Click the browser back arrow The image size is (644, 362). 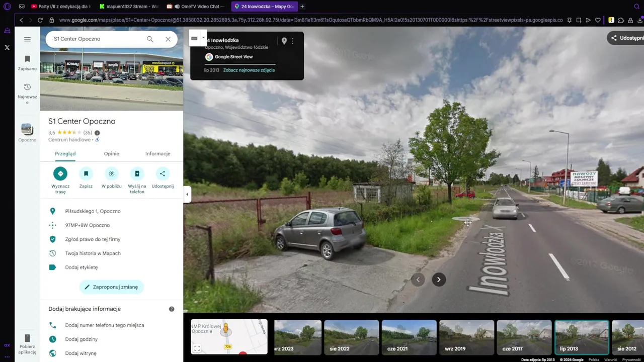21,20
